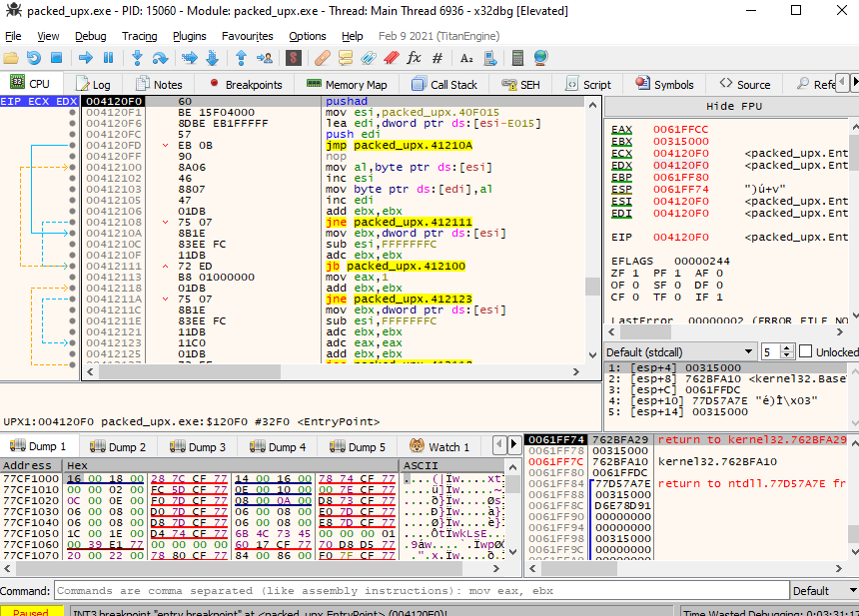Select the EAX register value 0061FFCC
The height and width of the screenshot is (616, 859).
(680, 129)
